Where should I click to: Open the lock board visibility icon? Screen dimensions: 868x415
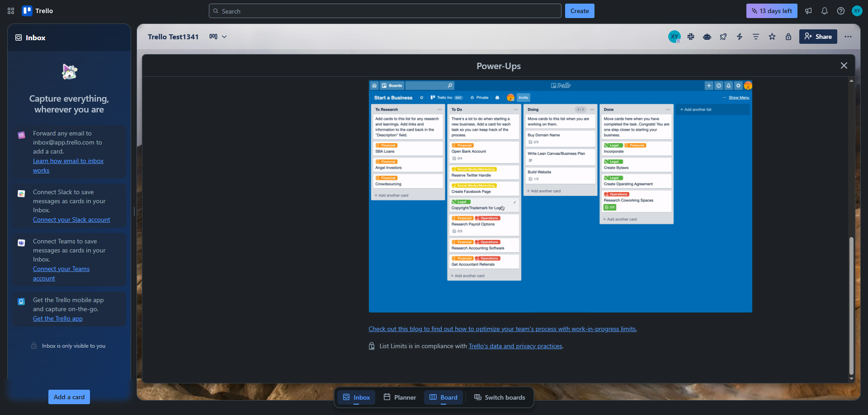788,37
